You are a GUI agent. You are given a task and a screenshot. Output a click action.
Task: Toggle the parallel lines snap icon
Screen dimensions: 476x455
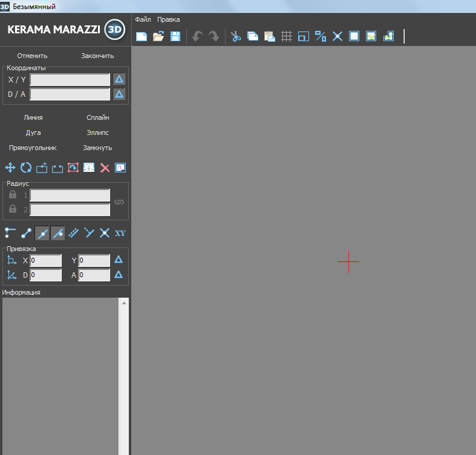[73, 233]
